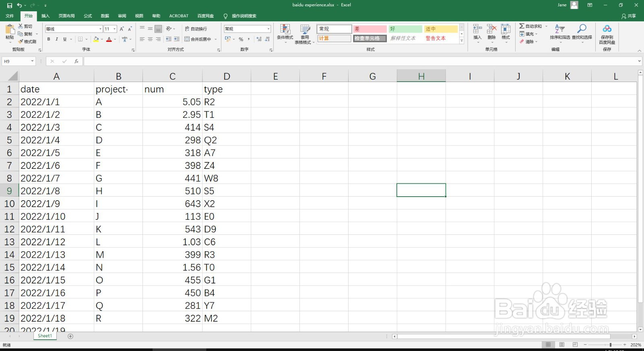Image resolution: width=644 pixels, height=351 pixels.
Task: Apply the percent style
Action: point(241,39)
